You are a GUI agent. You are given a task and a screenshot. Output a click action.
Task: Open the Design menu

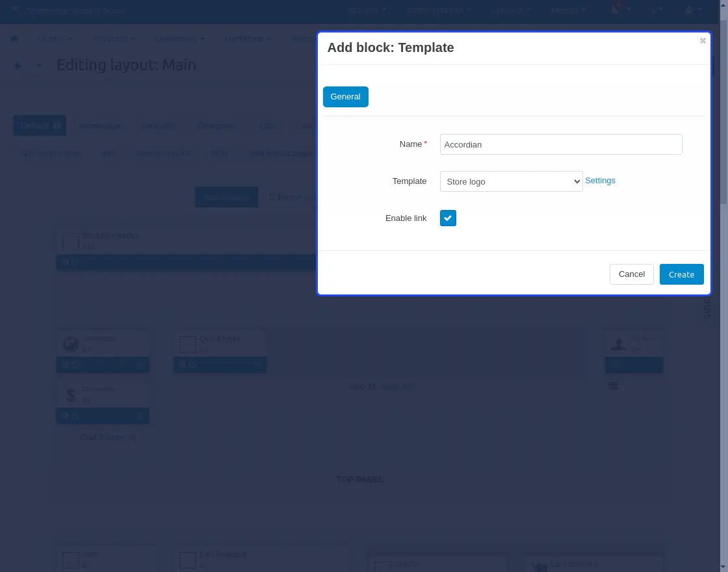tap(568, 10)
